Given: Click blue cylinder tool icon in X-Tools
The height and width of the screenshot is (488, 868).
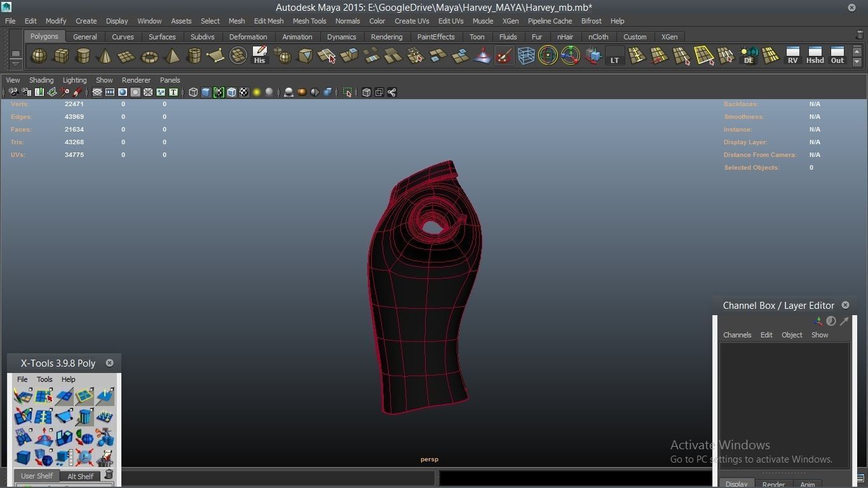Looking at the screenshot, I should pos(85,416).
